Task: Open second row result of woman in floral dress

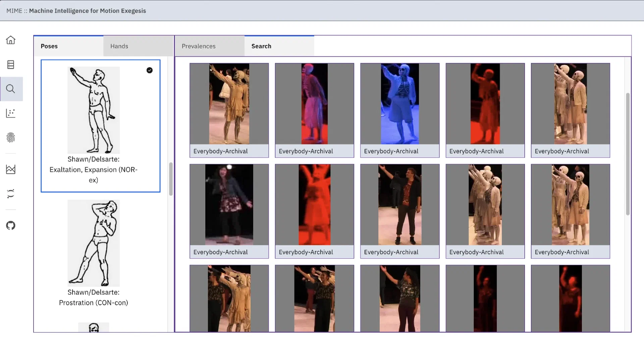Action: 229,211
